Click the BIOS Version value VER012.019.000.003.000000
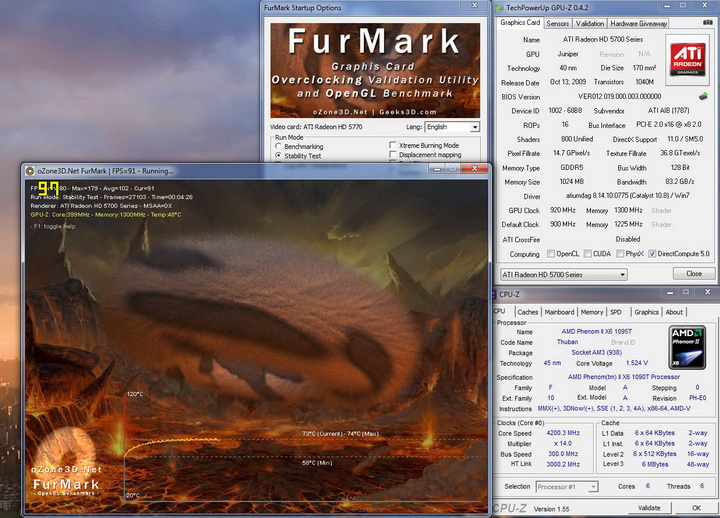 coord(619,96)
